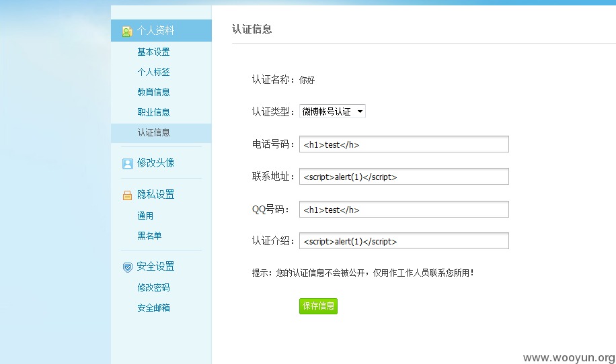Open the 黑名单 page
Image resolution: width=616 pixels, height=364 pixels.
coord(149,236)
